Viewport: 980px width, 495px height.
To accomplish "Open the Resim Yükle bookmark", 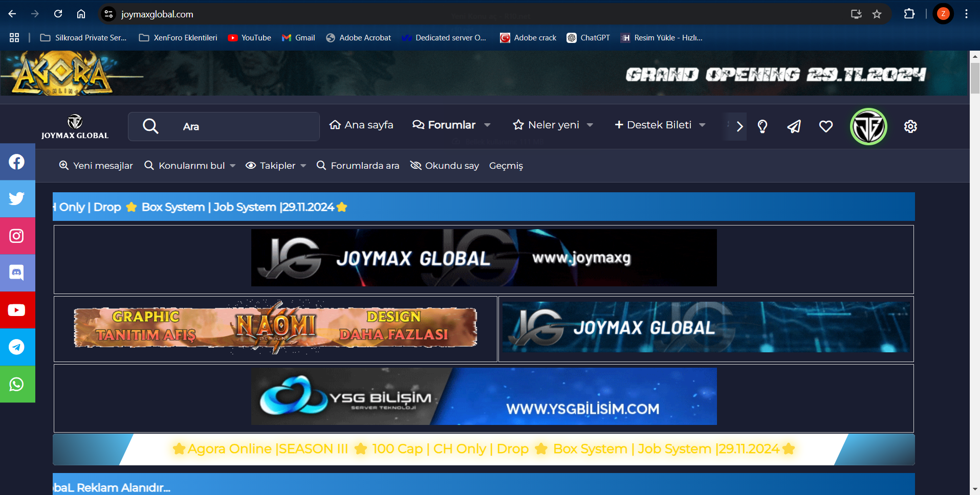I will [661, 37].
